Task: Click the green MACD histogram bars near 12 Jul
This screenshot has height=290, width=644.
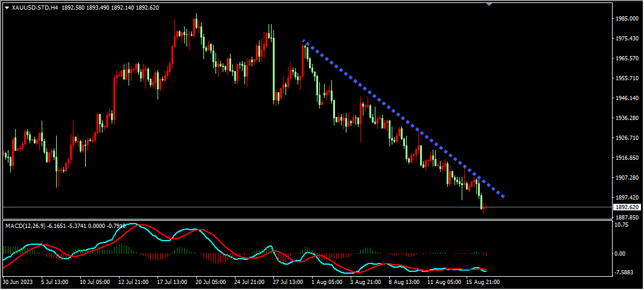Action: click(x=121, y=249)
